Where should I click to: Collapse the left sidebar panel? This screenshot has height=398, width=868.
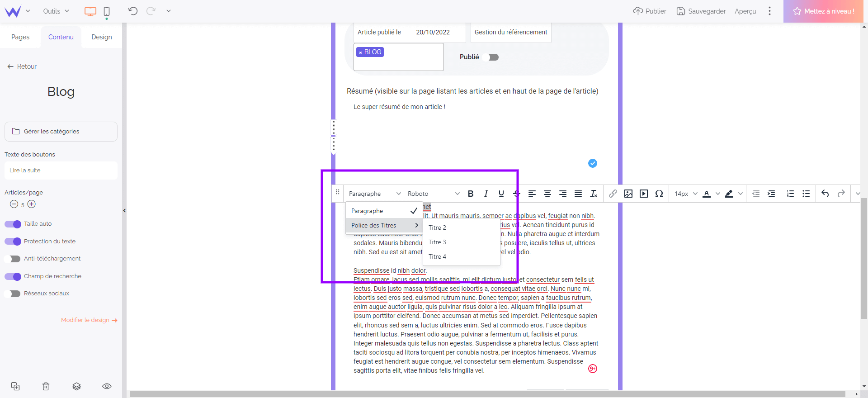(124, 210)
